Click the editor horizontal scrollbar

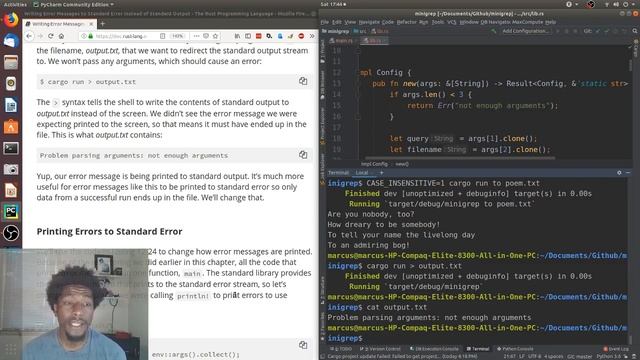click(460, 158)
